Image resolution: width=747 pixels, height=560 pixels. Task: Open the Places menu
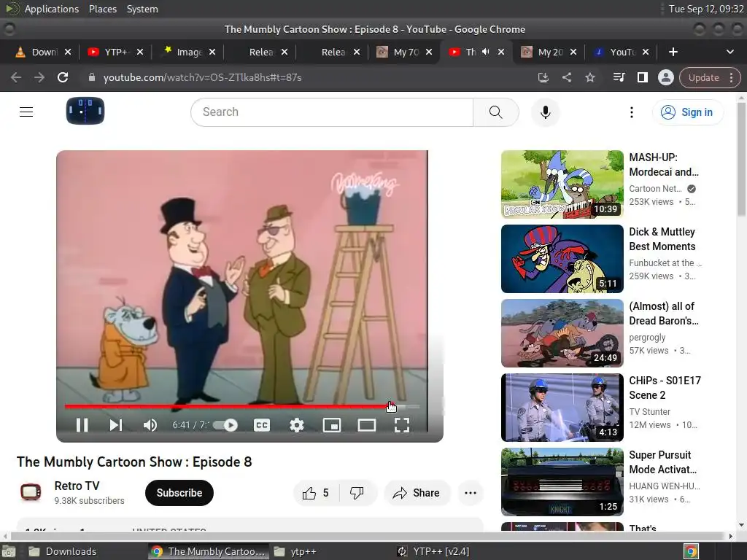click(x=103, y=9)
